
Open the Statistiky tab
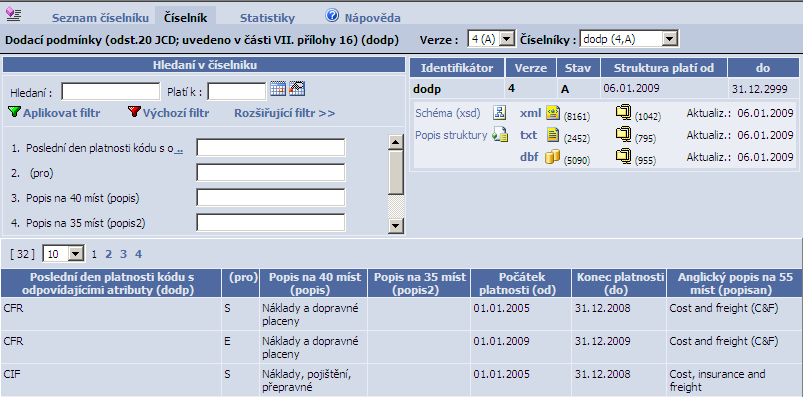tap(267, 18)
